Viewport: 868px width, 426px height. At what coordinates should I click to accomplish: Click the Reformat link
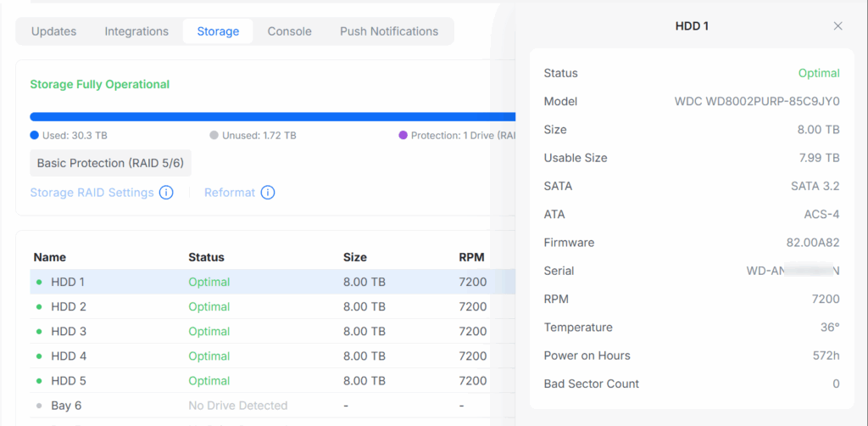pos(229,193)
